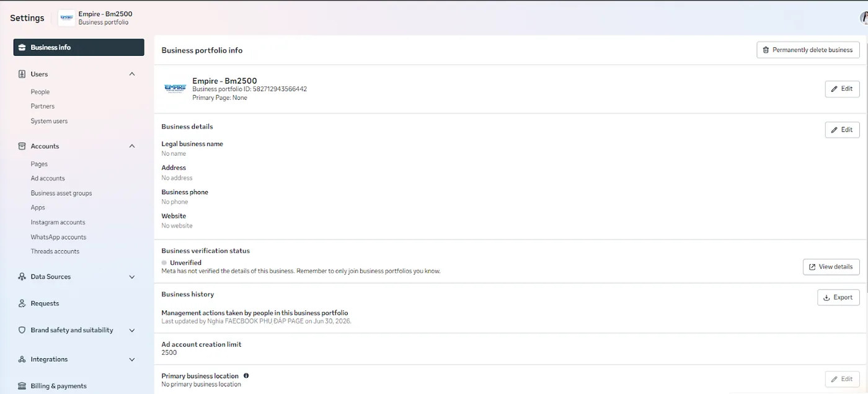Open Threads accounts item
This screenshot has width=868, height=394.
tap(55, 251)
